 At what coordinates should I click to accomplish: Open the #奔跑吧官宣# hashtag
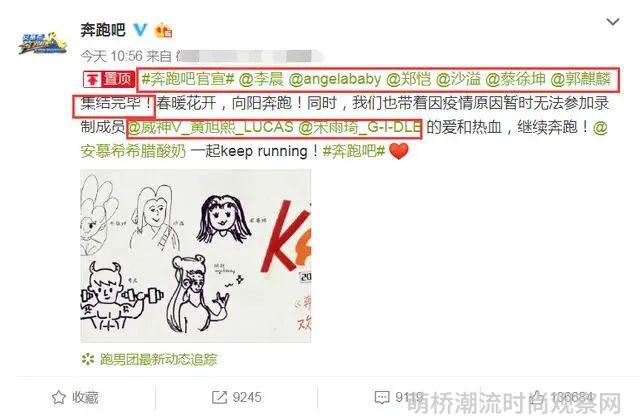pos(187,79)
